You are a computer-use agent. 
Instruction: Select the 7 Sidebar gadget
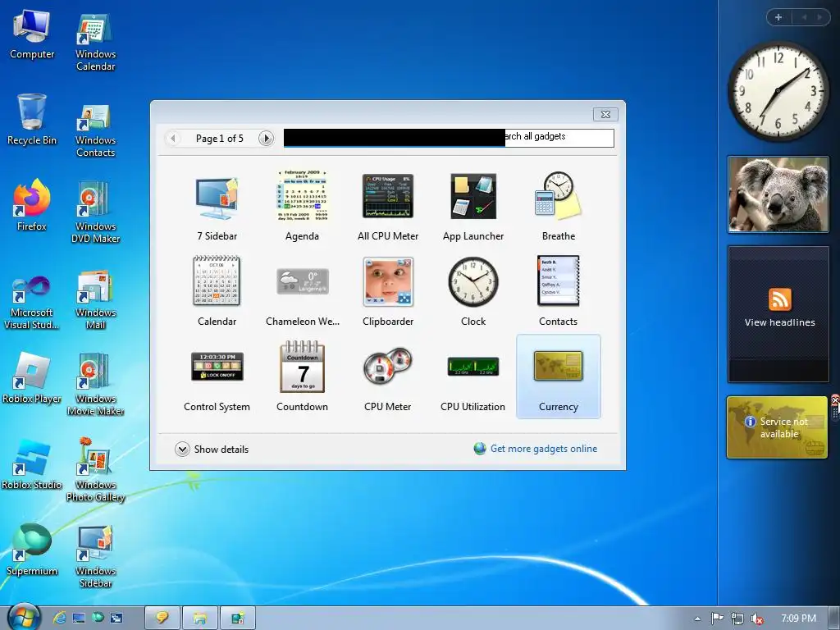point(217,206)
